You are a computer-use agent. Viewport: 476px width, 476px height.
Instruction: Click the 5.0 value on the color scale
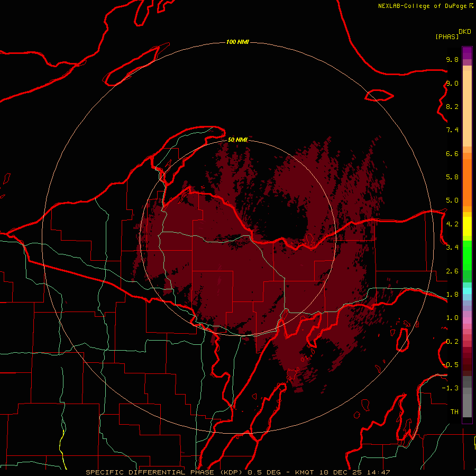[x=452, y=200]
